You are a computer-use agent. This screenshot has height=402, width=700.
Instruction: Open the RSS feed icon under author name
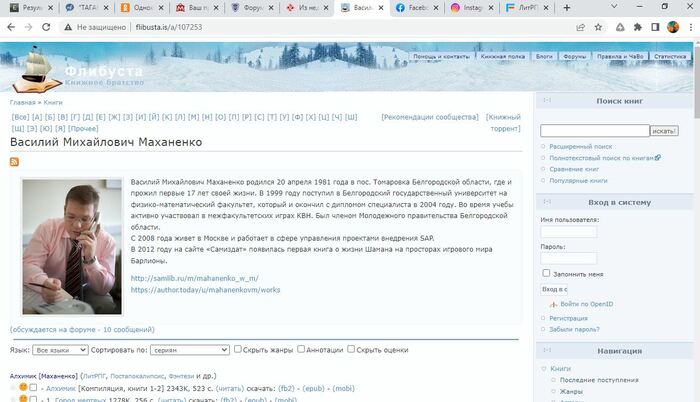(x=14, y=162)
